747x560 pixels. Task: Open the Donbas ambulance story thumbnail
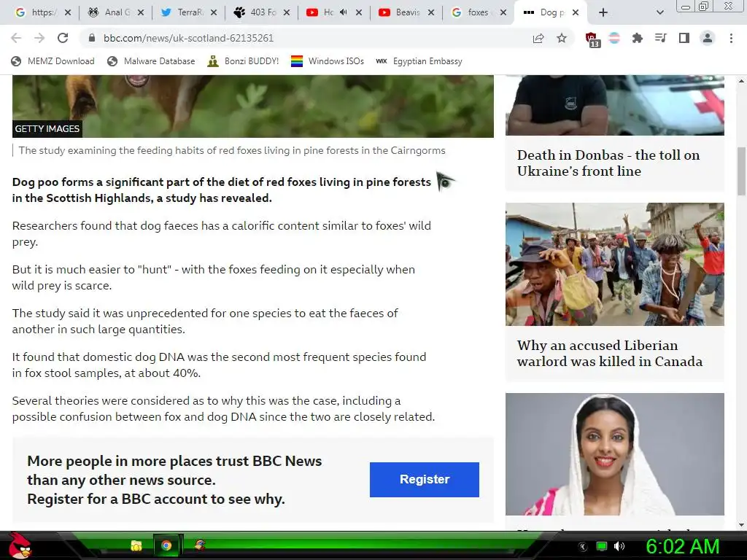(x=614, y=105)
